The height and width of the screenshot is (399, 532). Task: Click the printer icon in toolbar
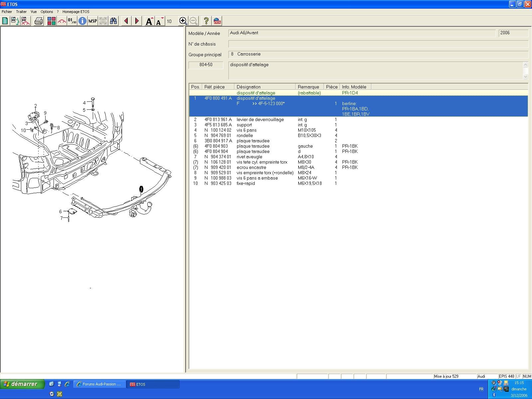39,21
